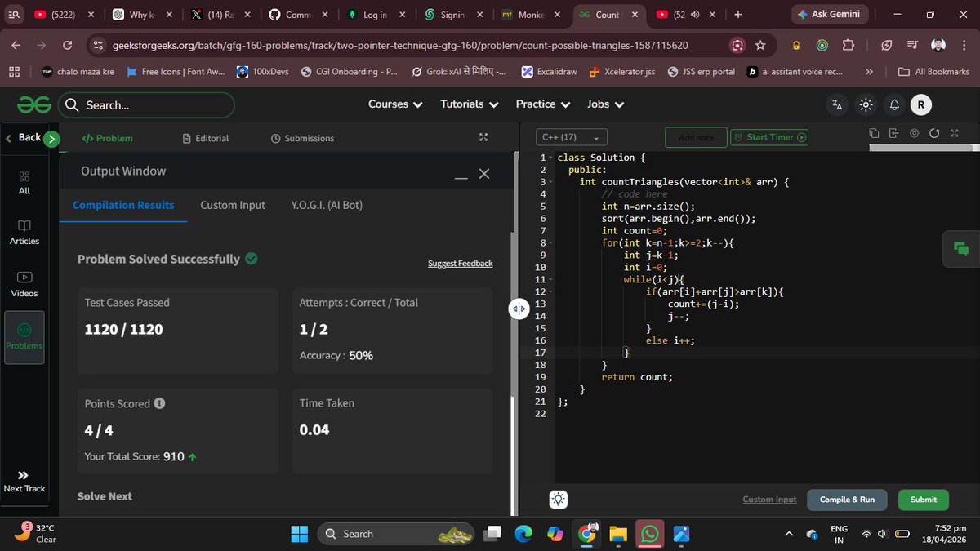
Task: Open the All Bookmarks folder
Action: tap(933, 72)
